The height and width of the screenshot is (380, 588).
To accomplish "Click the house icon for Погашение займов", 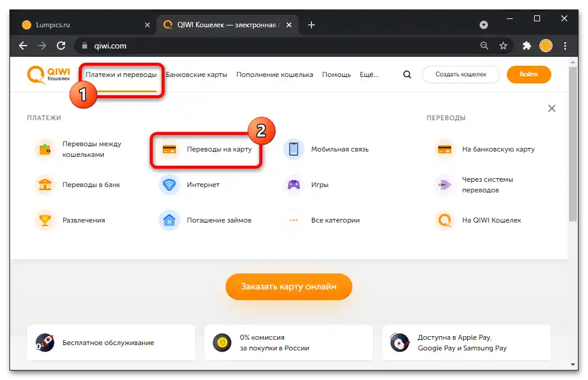I will 169,220.
